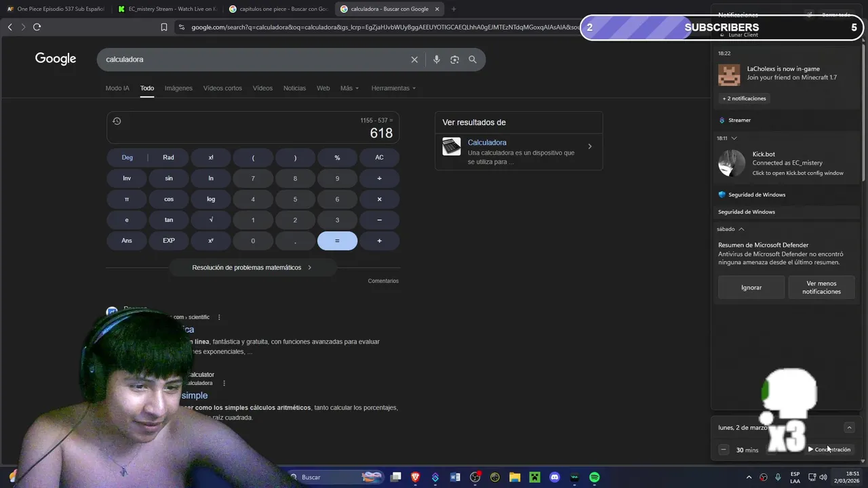Decrease focus time with minus button
Image resolution: width=868 pixels, height=488 pixels.
click(724, 449)
